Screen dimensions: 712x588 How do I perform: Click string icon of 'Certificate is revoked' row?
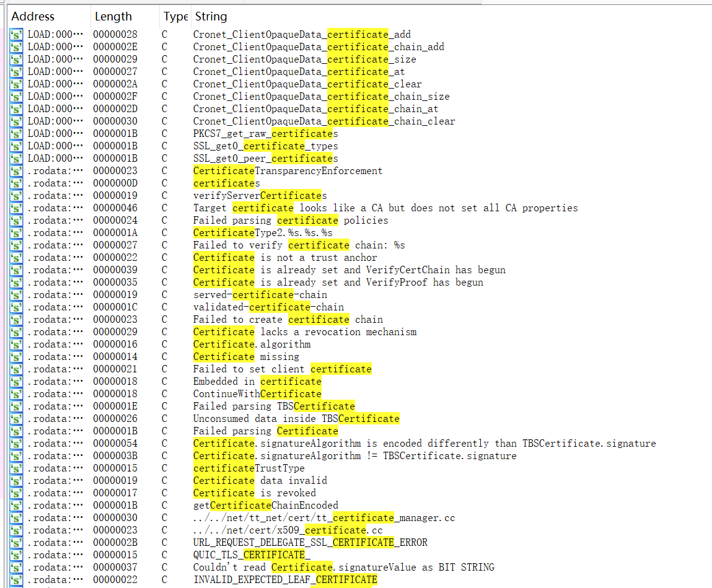click(17, 493)
